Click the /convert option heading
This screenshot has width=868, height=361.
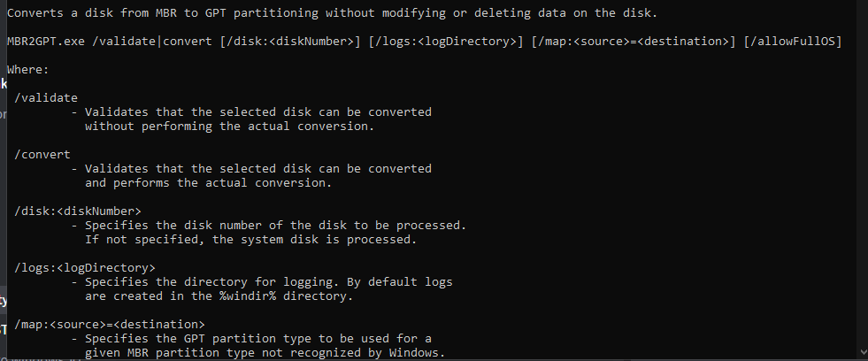point(42,154)
